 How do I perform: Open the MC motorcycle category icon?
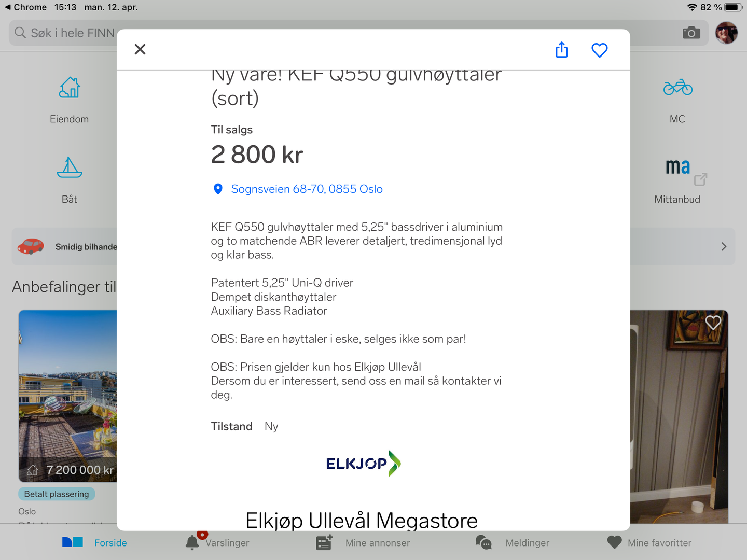click(x=677, y=87)
